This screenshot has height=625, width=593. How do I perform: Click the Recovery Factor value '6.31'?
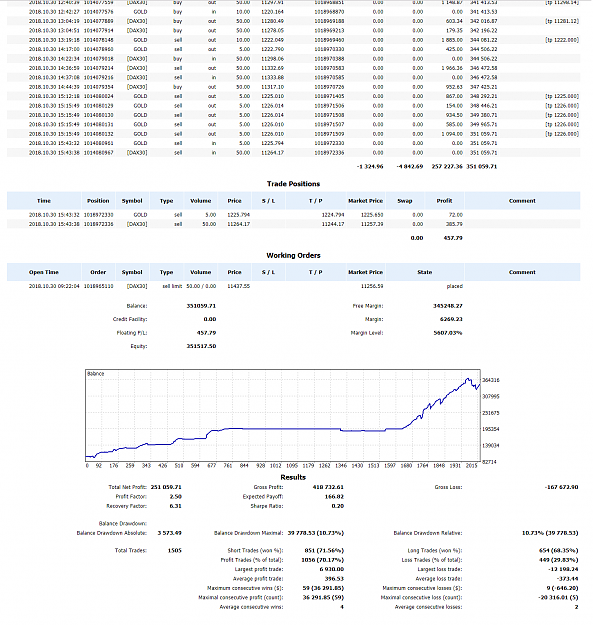(175, 506)
